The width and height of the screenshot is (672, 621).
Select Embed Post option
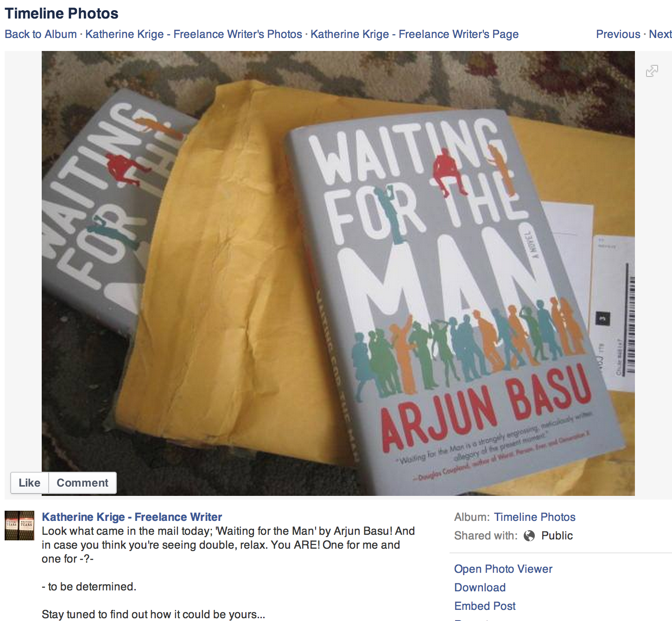(x=485, y=606)
